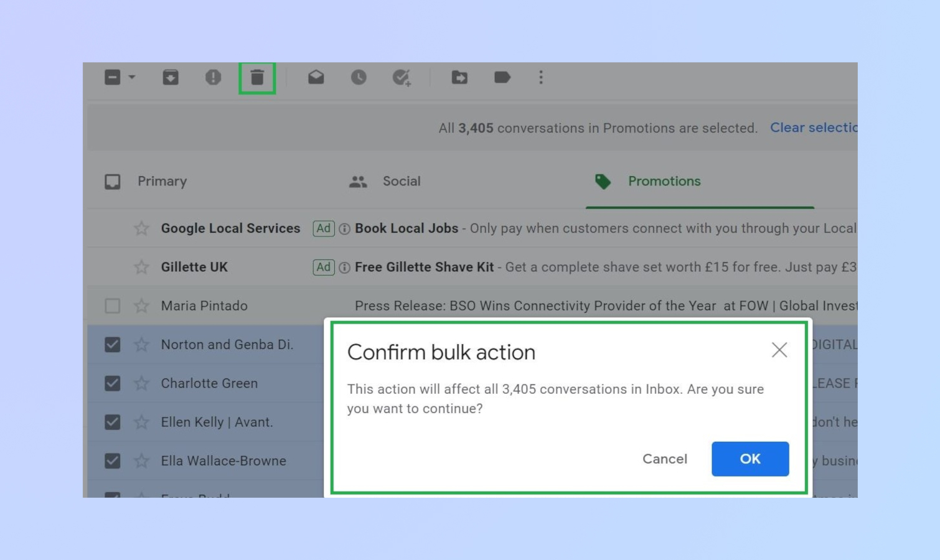Uncheck Norton and Genba Di. conversation
The height and width of the screenshot is (560, 940).
point(113,344)
